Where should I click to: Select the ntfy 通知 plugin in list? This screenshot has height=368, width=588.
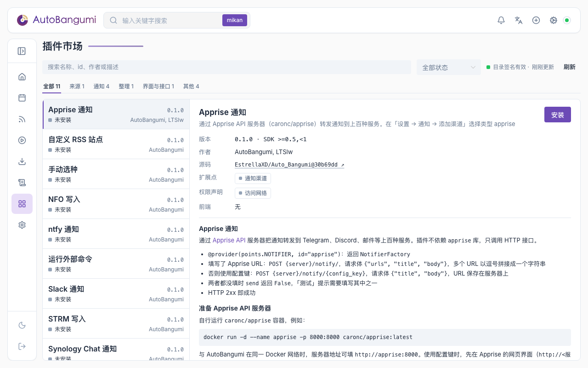click(116, 234)
